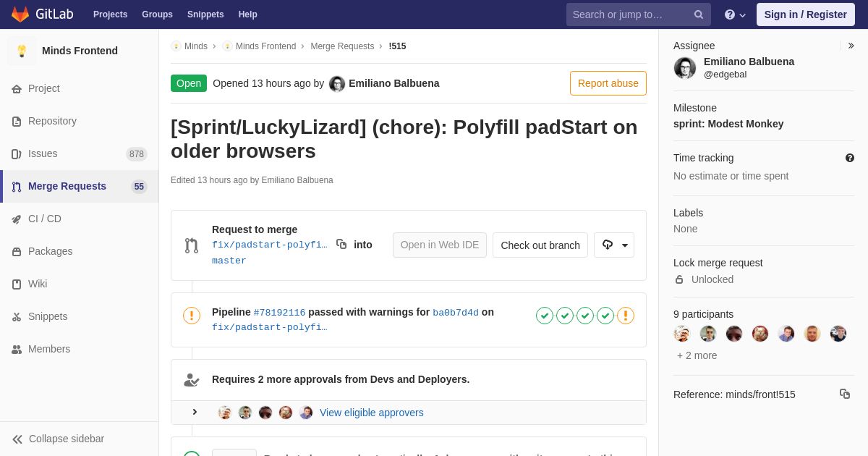The height and width of the screenshot is (456, 868).
Task: Click the Time tracking help icon
Action: click(x=850, y=158)
